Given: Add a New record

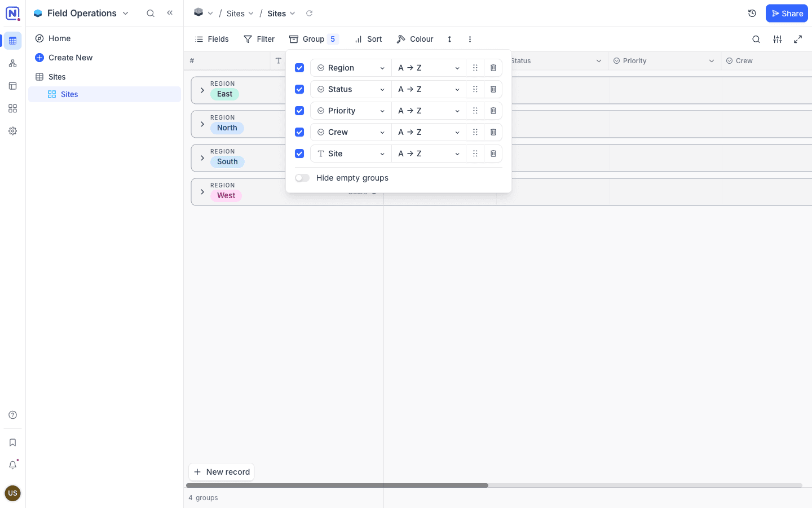Looking at the screenshot, I should click(222, 472).
